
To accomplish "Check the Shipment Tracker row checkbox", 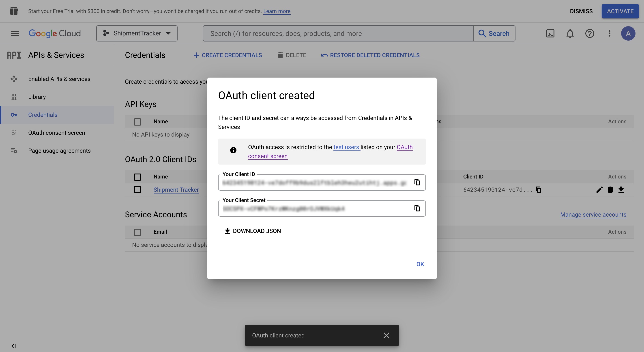I will tap(137, 189).
